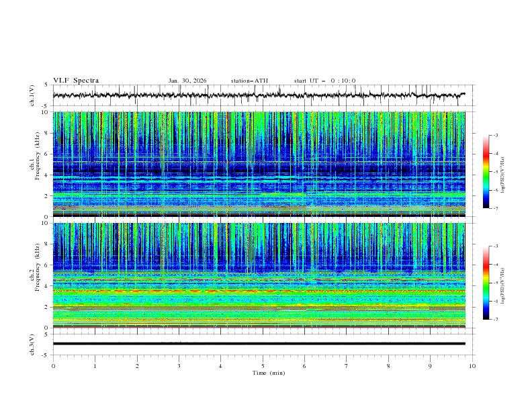Click time axis tick label "10"
Viewport: 532px width, 411px height.
click(472, 366)
